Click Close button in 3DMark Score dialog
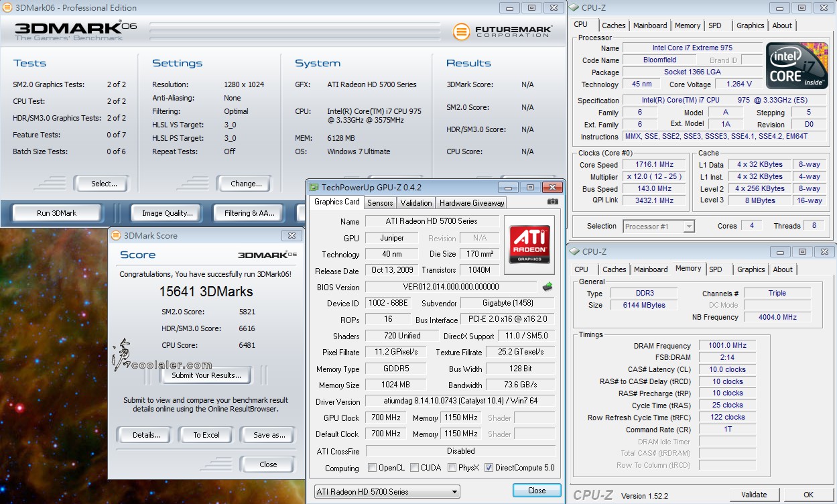The height and width of the screenshot is (504, 837). (268, 464)
